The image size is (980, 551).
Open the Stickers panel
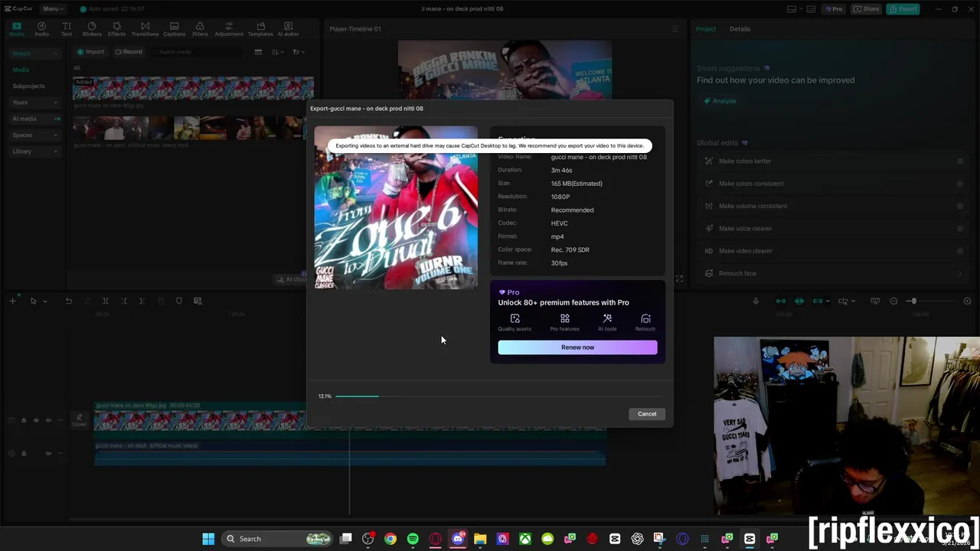coord(92,29)
